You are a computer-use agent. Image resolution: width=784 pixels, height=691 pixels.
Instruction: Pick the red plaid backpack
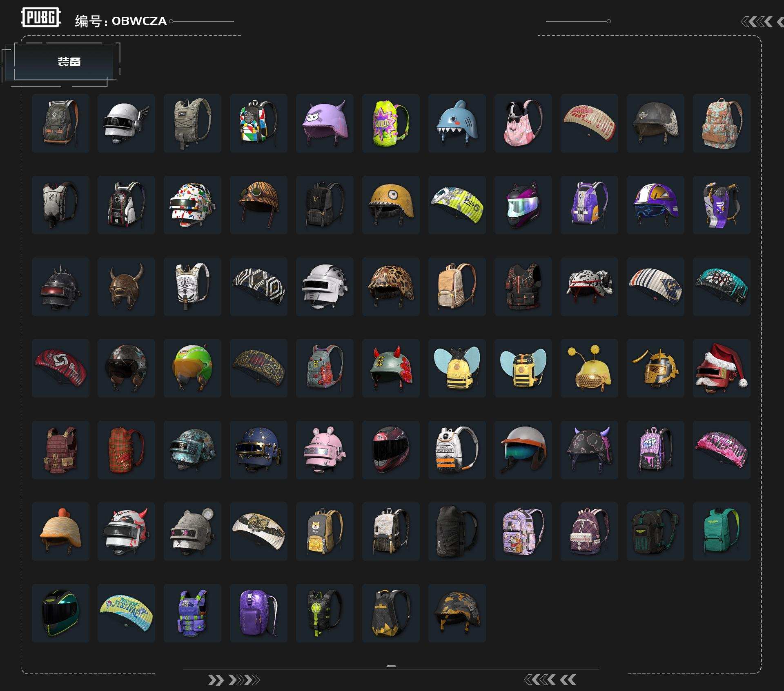coord(126,450)
